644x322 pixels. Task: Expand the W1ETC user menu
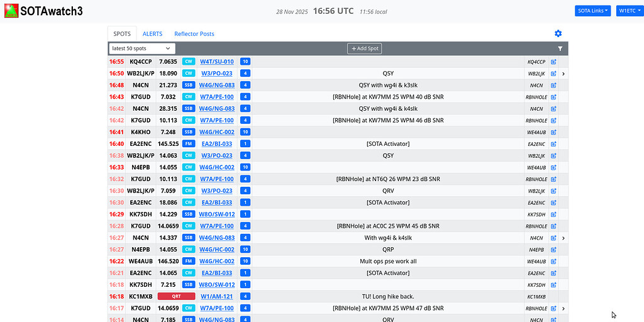click(x=629, y=11)
